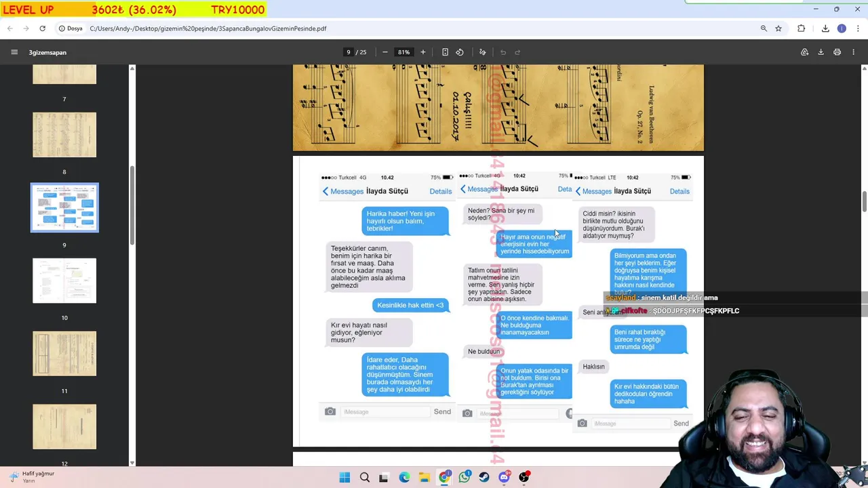868x488 pixels.
Task: Click the 3gizemsapan document title
Action: click(x=47, y=52)
